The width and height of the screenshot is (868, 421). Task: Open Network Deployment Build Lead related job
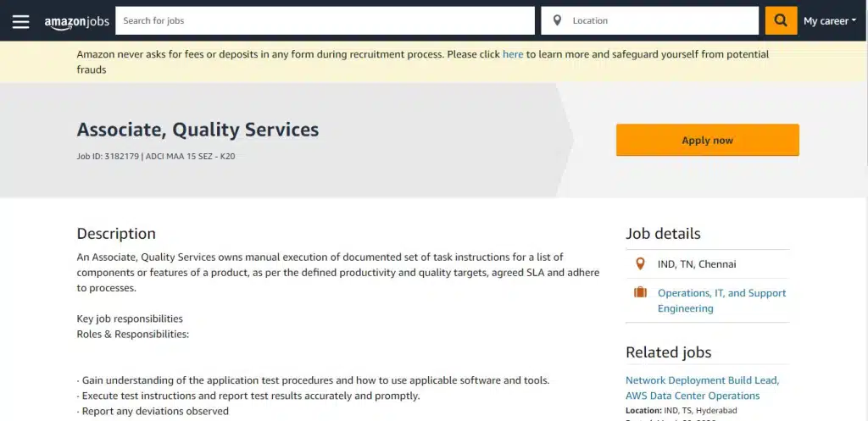pos(703,388)
